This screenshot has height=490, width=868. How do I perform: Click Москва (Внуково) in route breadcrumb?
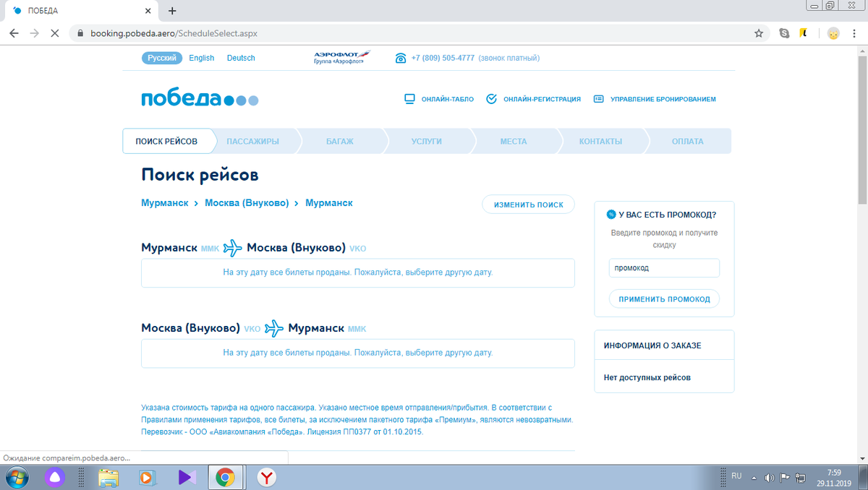point(247,203)
